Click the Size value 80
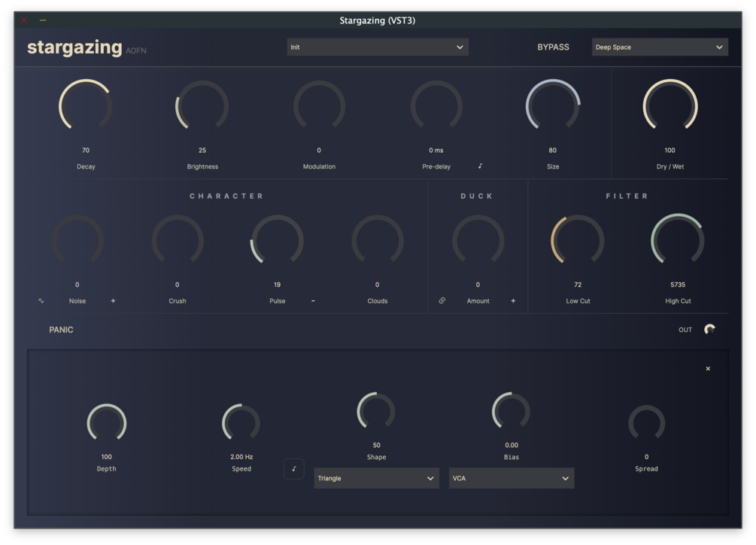 (553, 151)
